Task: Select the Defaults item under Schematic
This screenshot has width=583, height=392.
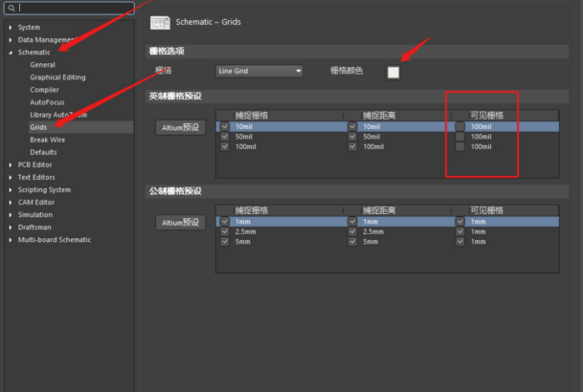Action: click(x=43, y=152)
